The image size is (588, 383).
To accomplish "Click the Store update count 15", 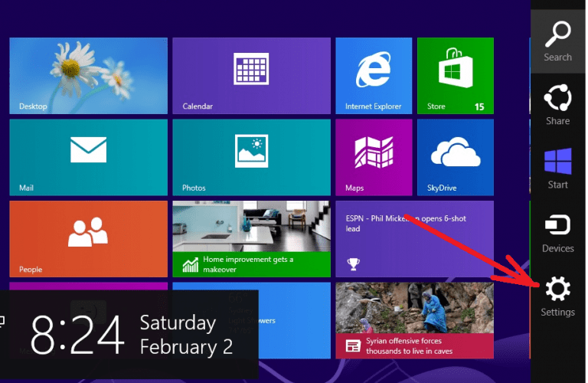I will [479, 107].
